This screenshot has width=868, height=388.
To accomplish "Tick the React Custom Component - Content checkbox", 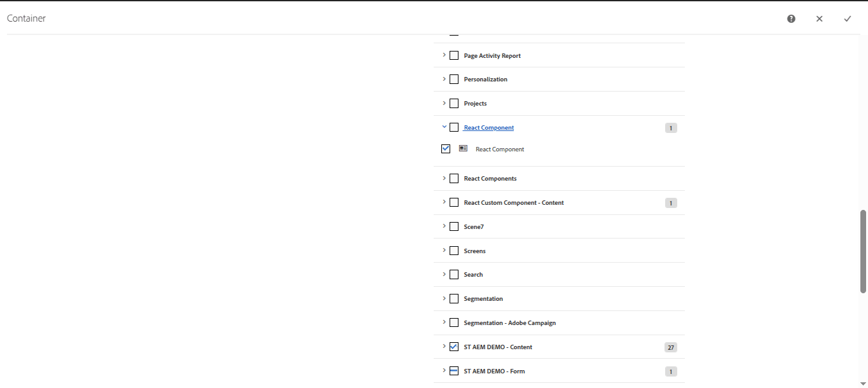I will point(454,203).
